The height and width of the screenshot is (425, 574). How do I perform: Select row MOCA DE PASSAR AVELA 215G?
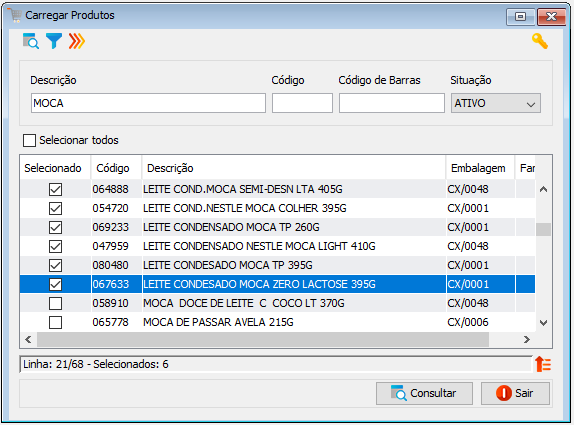pyautogui.click(x=278, y=323)
